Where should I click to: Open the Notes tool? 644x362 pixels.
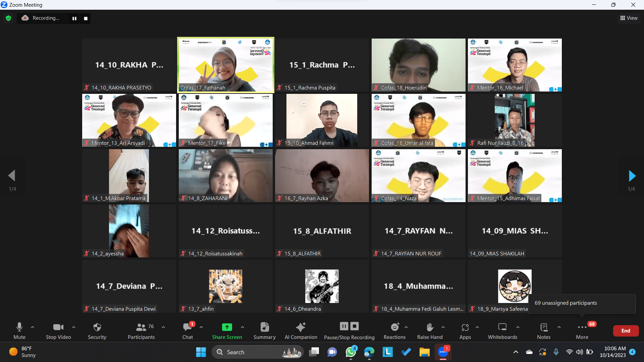[544, 327]
